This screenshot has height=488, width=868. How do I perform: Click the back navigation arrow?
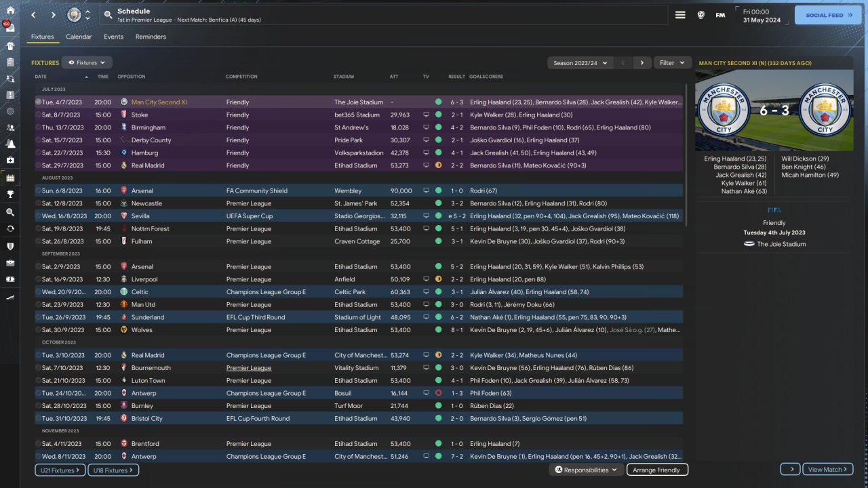(34, 15)
